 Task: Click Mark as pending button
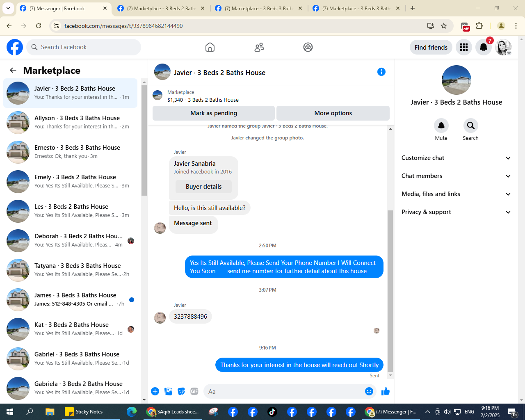(214, 113)
